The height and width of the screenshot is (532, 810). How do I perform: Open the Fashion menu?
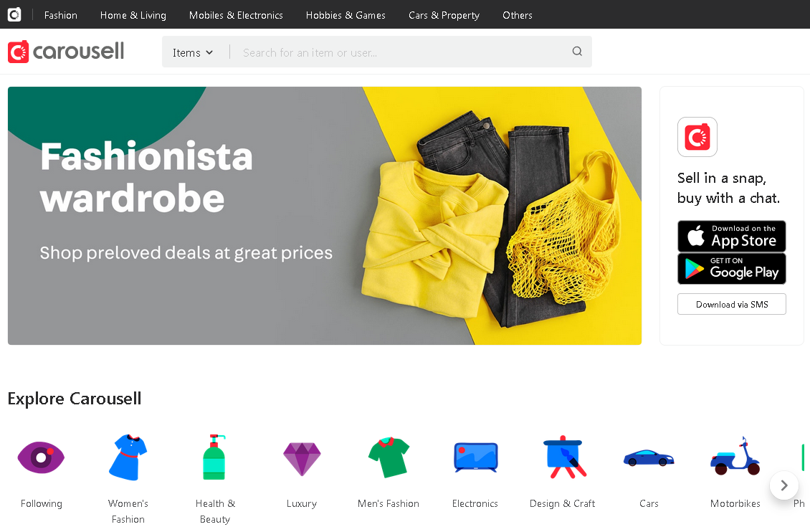pos(60,15)
